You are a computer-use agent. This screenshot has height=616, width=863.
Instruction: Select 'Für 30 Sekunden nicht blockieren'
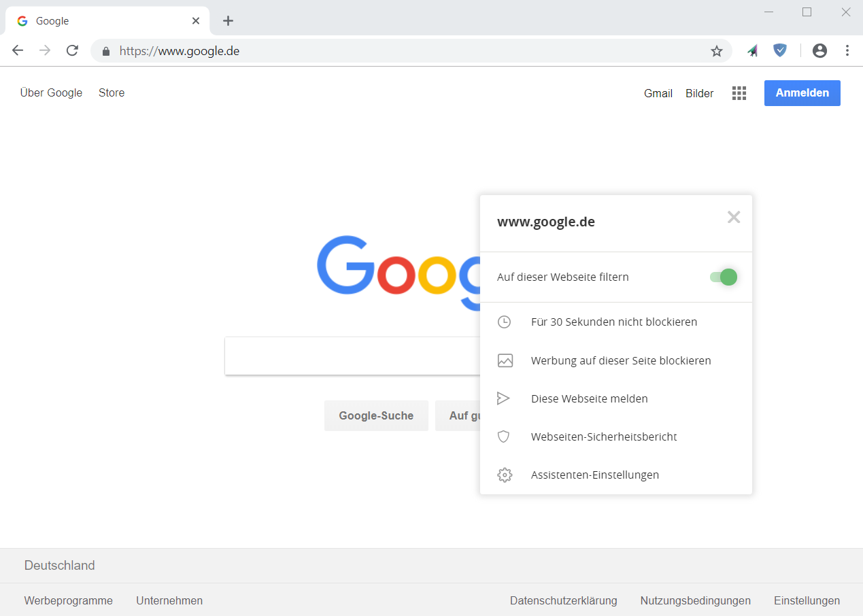coord(614,322)
